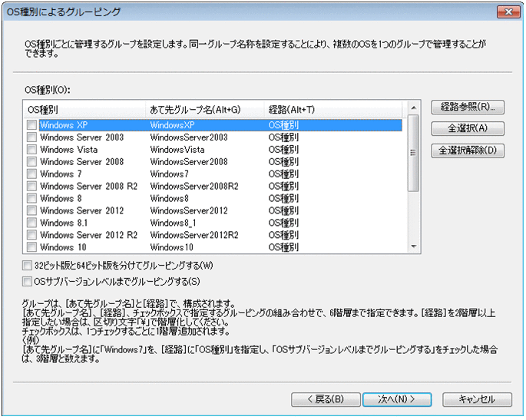
Task: Check the Windows XP checkbox
Action: tap(32, 125)
